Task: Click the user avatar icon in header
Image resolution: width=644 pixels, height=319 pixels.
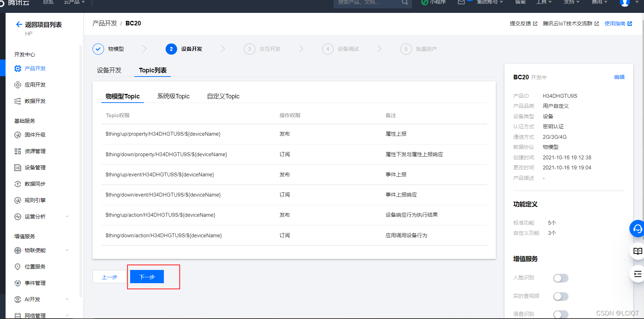Action: point(625,2)
